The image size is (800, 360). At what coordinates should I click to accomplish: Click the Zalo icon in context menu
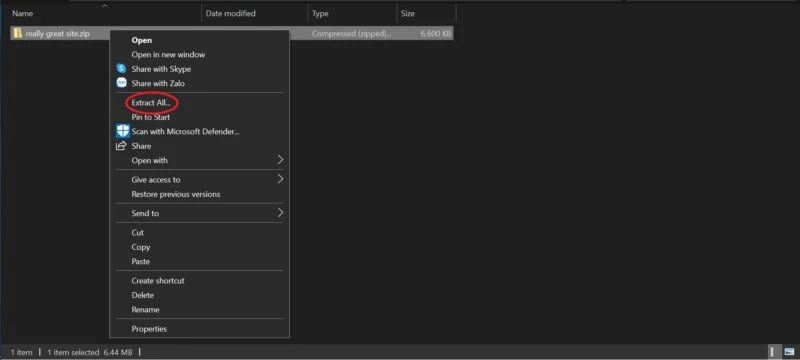click(121, 83)
